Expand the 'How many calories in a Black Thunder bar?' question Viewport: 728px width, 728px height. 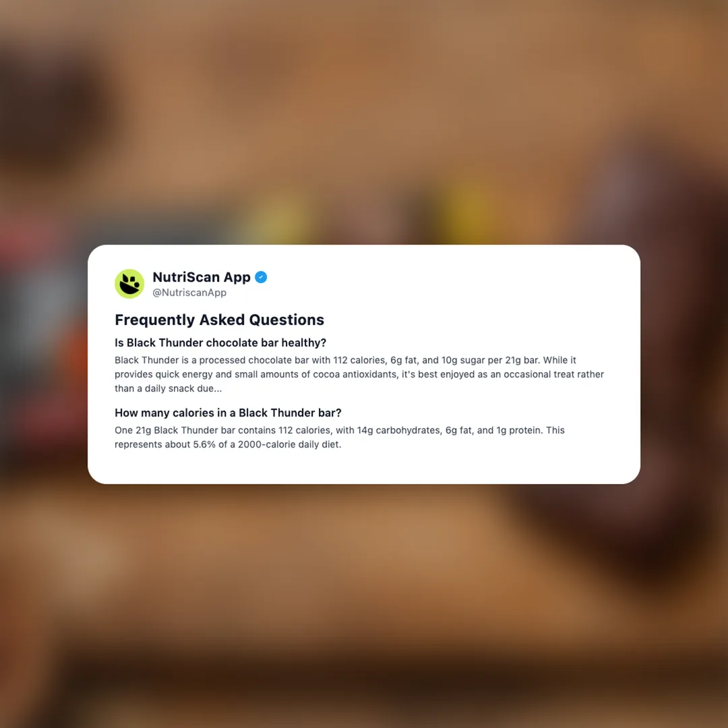(x=228, y=413)
